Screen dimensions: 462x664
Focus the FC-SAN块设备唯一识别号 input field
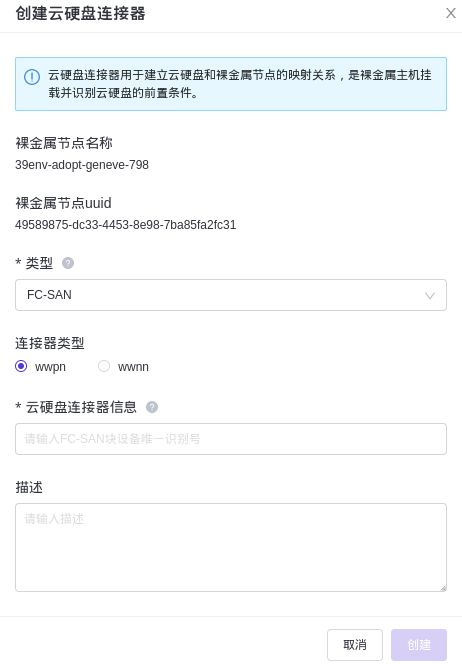[x=231, y=439]
